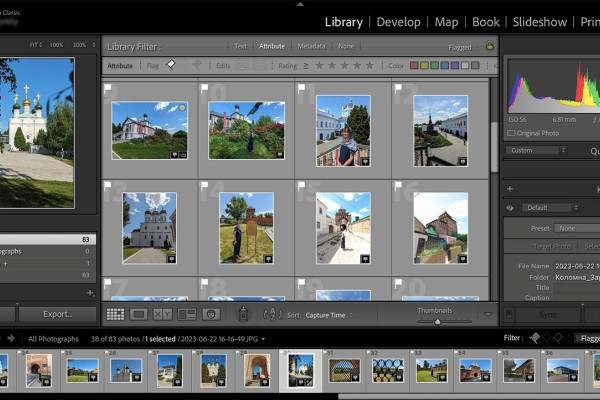Open the Slideshow module
Viewport: 600px width, 400px height.
(x=540, y=22)
